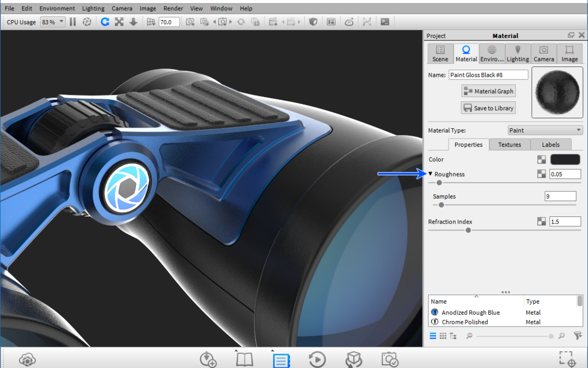This screenshot has height=368, width=588.
Task: Open the scripting console icon
Action: pos(385,22)
